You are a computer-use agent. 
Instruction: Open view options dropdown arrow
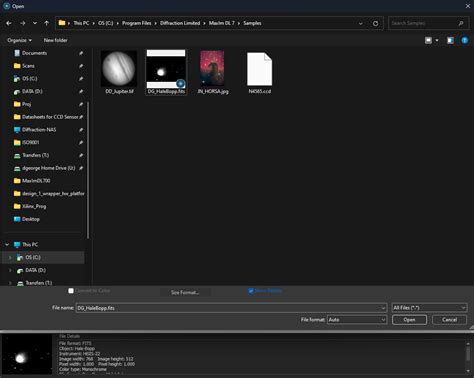click(x=437, y=40)
